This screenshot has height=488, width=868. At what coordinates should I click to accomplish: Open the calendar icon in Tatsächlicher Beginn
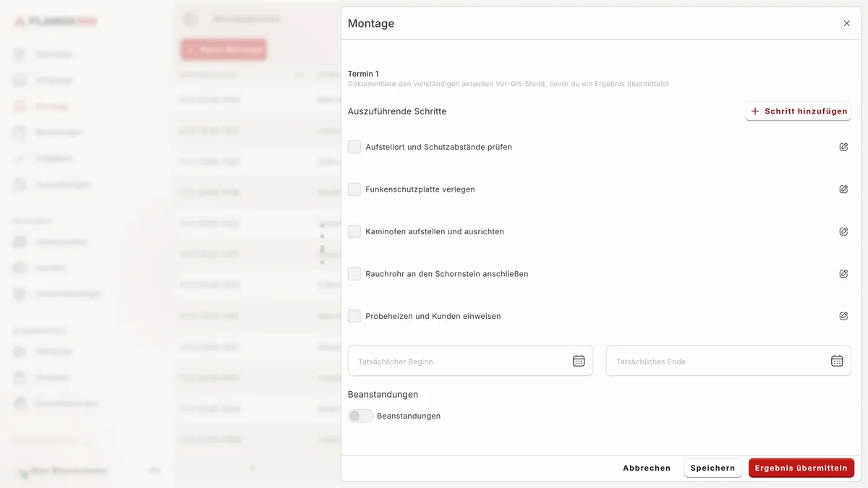pyautogui.click(x=579, y=361)
